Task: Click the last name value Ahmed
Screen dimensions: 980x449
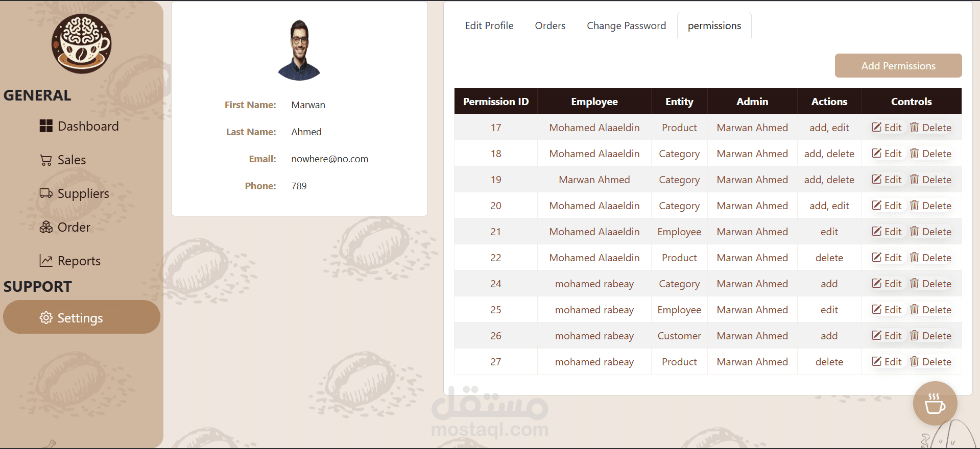Action: pyautogui.click(x=306, y=132)
